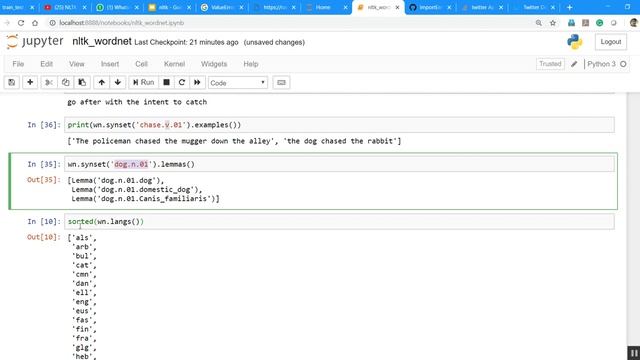The image size is (640, 360).
Task: Reload the page with the refresh icon
Action: click(21, 23)
